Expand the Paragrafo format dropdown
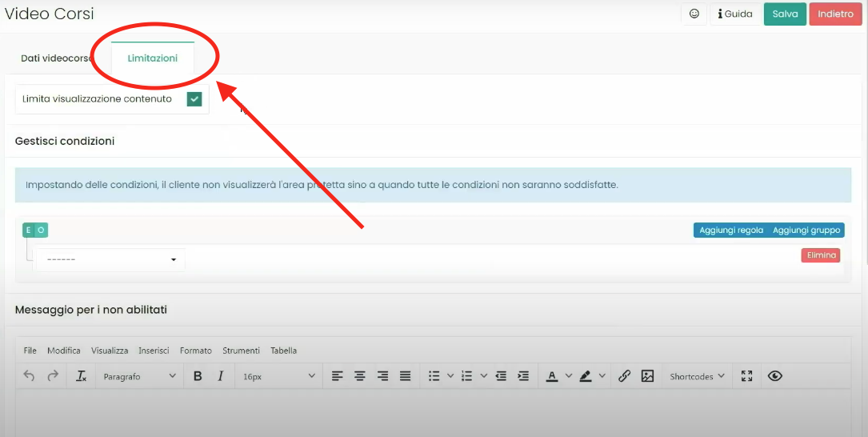The width and height of the screenshot is (868, 437). click(x=139, y=376)
